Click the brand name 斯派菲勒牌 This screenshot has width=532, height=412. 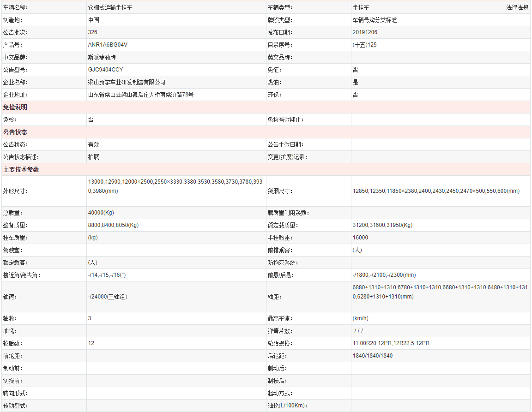[x=102, y=58]
